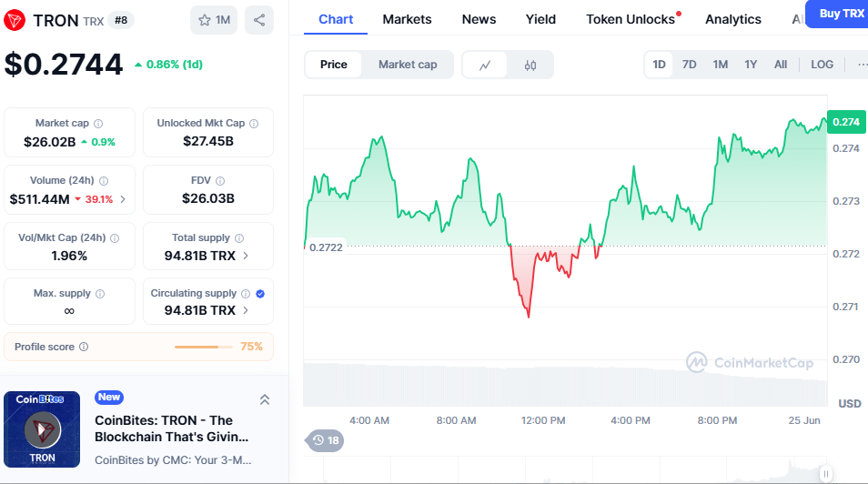Open the Chart tab
Screen dimensions: 868x484
point(336,19)
